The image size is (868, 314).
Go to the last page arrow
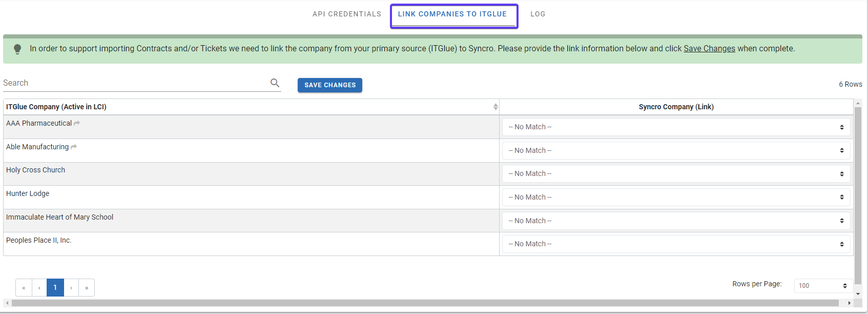[87, 288]
